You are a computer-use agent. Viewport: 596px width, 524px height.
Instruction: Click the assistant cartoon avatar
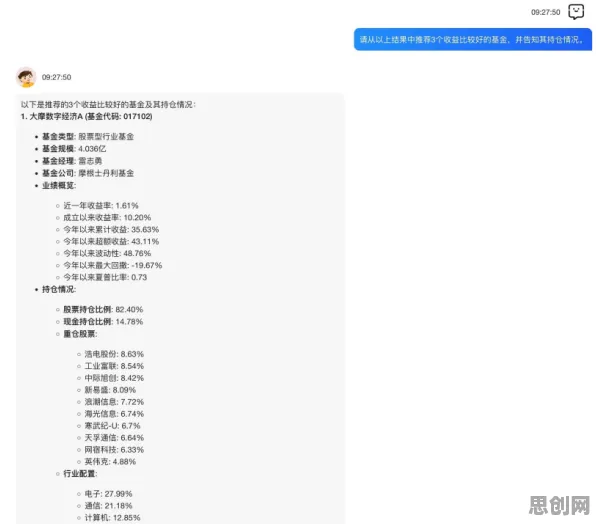click(x=26, y=77)
